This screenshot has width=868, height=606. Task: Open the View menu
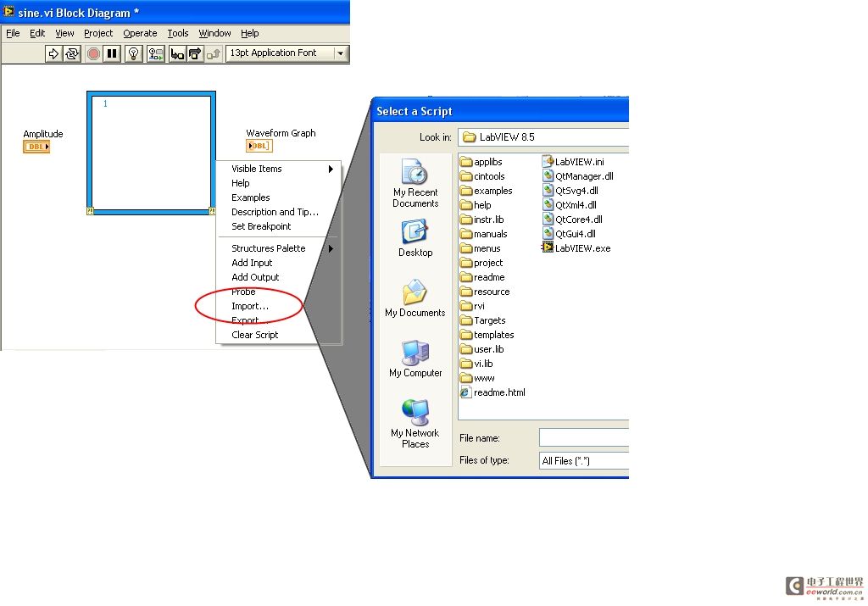(x=64, y=33)
